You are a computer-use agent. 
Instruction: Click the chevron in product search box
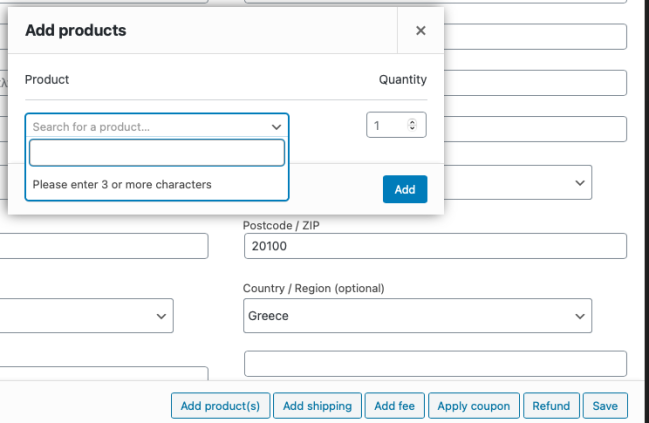click(276, 127)
